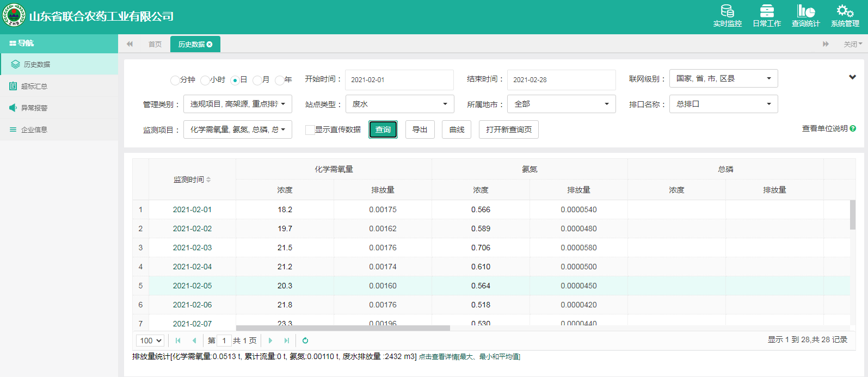Click the 导出 export button
This screenshot has height=377, width=868.
[x=420, y=129]
